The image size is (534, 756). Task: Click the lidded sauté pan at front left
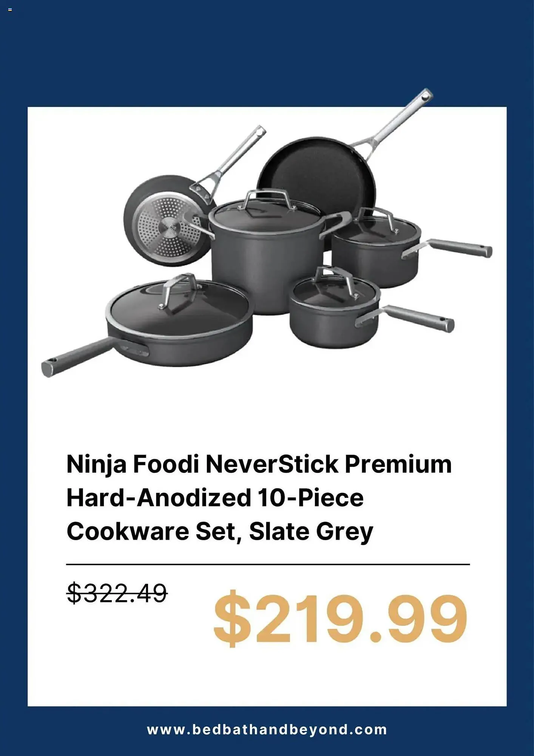[x=179, y=321]
